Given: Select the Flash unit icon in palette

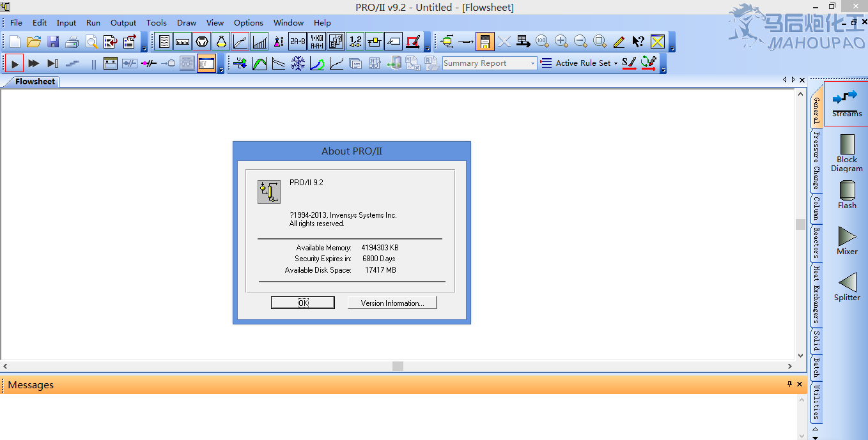Looking at the screenshot, I should [847, 194].
